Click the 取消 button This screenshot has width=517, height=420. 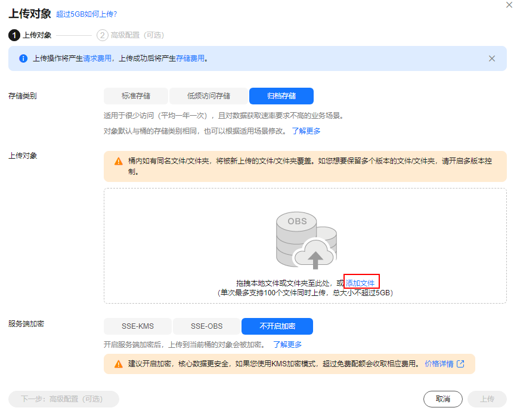tap(443, 399)
